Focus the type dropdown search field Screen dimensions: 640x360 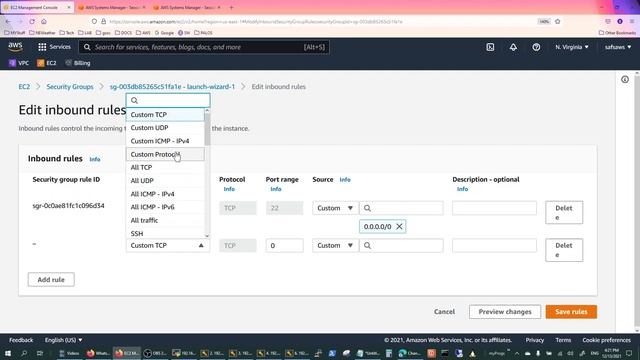168,100
